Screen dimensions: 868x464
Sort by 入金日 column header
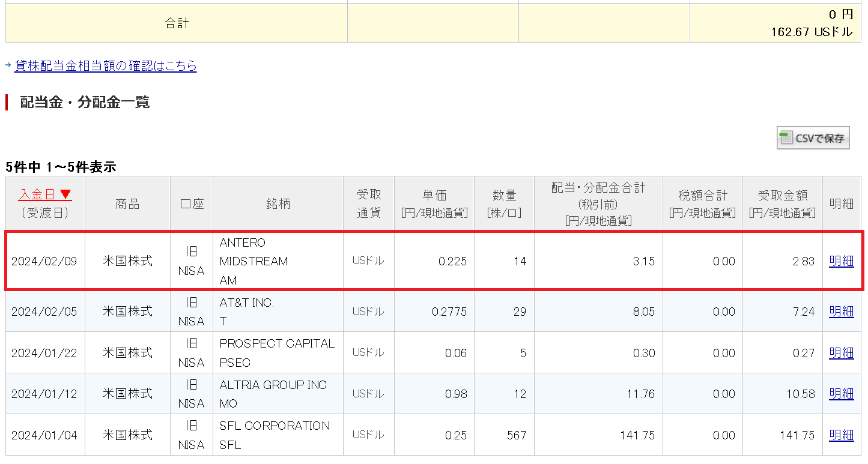coord(45,194)
